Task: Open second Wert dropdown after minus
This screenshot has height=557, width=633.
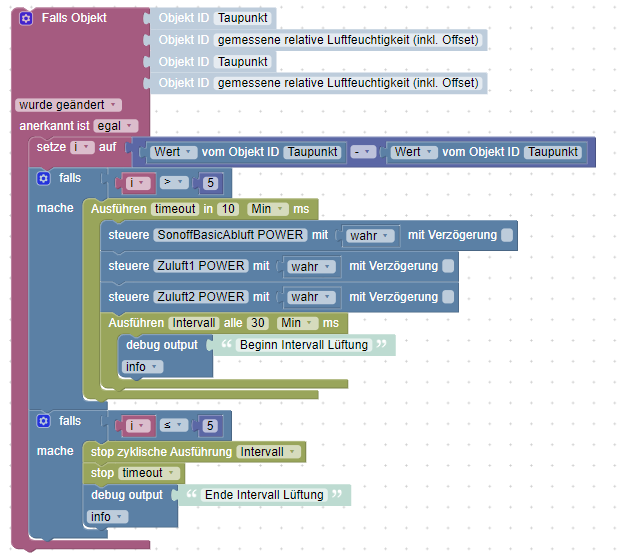Action: 414,152
